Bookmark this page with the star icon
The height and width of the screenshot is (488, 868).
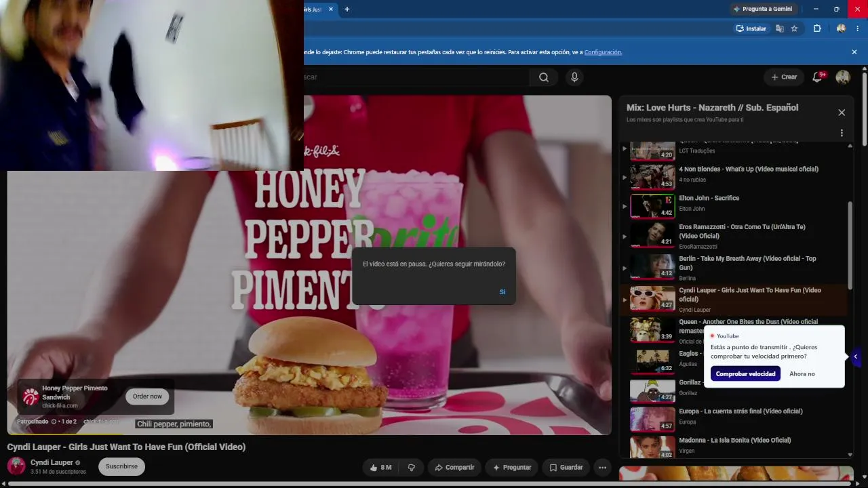pyautogui.click(x=794, y=28)
